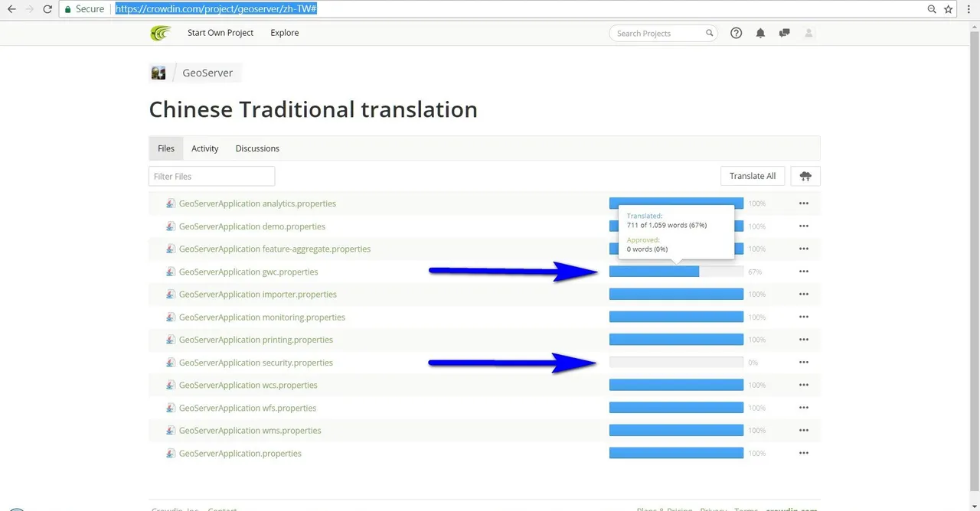Open GeoServerApplication wms.properties file
This screenshot has width=980, height=511.
pos(250,430)
